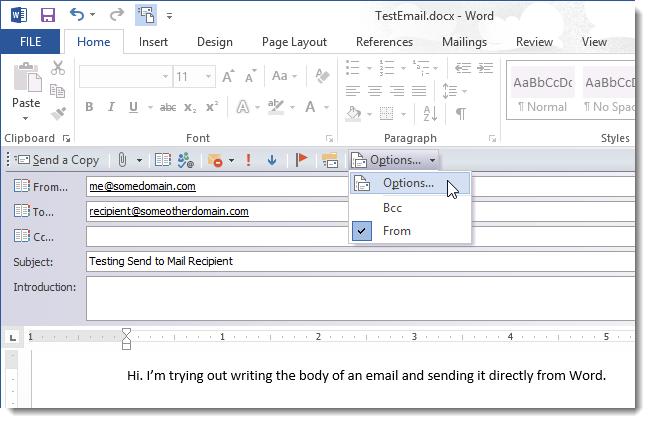650x423 pixels.
Task: Open the Paragraph dialog launcher
Action: click(x=492, y=139)
